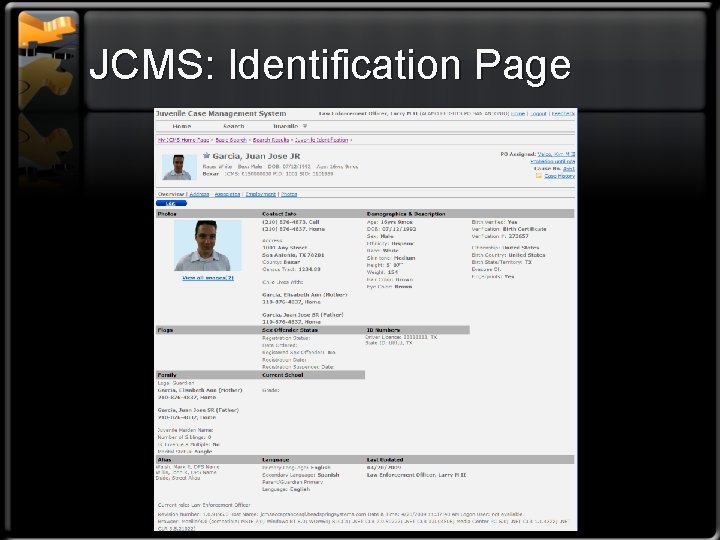
Task: Click the folder icon next to Case History
Action: click(x=539, y=176)
